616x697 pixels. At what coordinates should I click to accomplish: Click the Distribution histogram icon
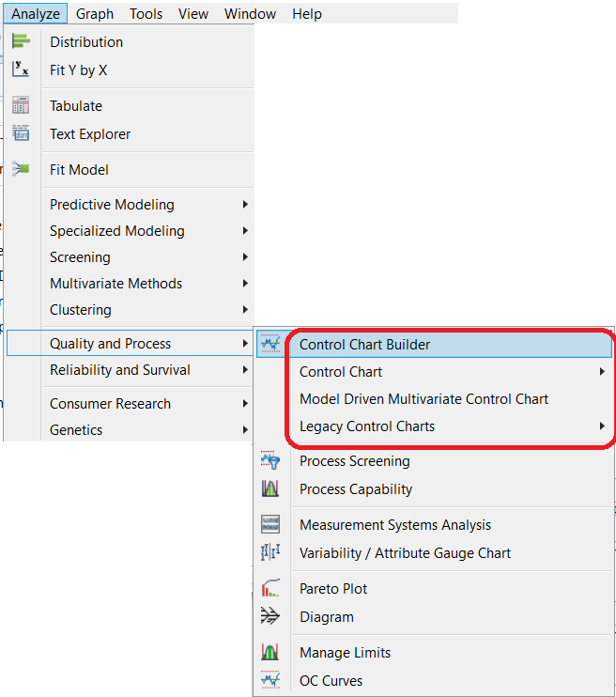point(21,41)
